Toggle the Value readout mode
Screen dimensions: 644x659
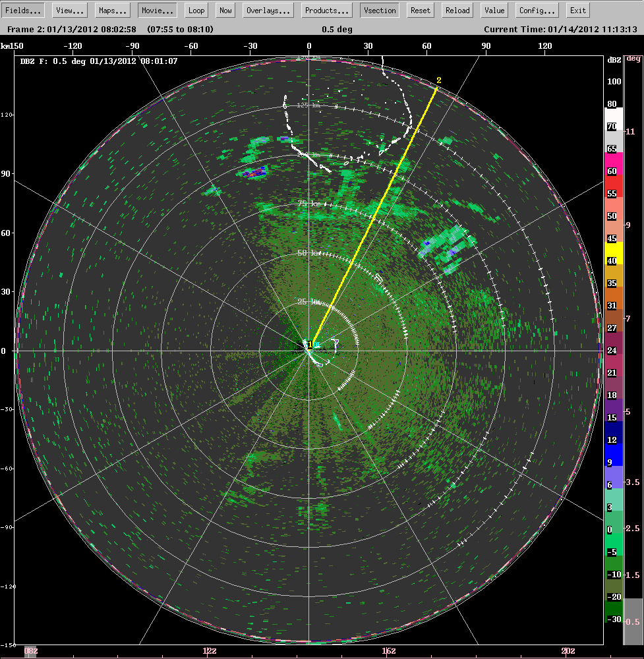[x=494, y=10]
